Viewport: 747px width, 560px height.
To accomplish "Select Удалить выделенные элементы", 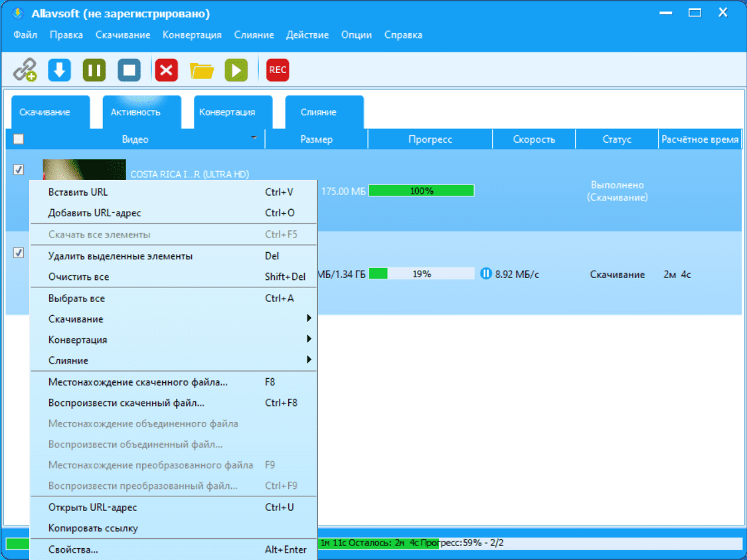I will (x=173, y=255).
